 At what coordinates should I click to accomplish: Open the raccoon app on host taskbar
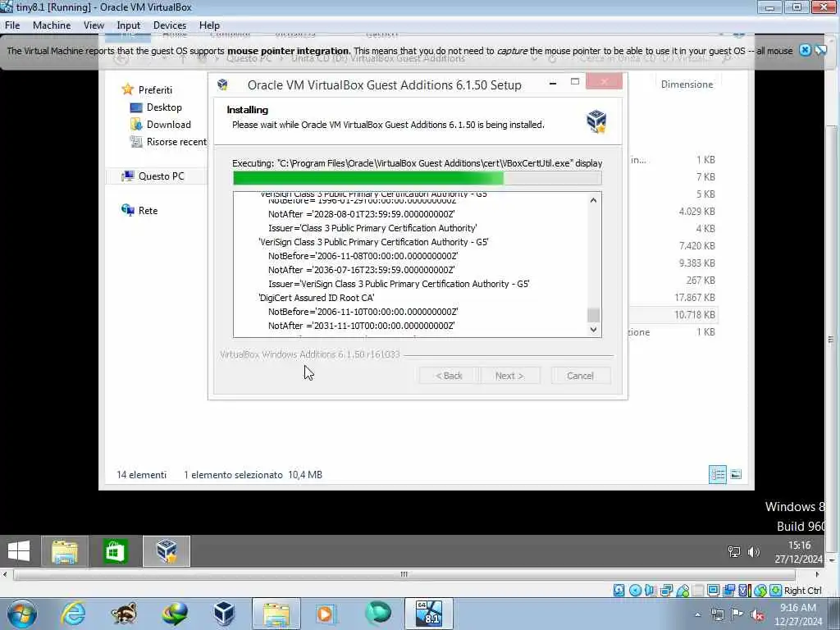point(124,614)
